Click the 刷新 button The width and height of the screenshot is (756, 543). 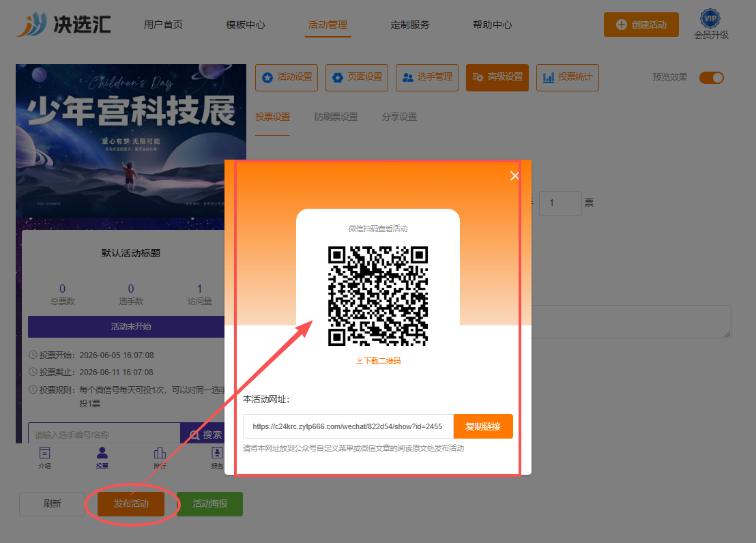pyautogui.click(x=52, y=504)
